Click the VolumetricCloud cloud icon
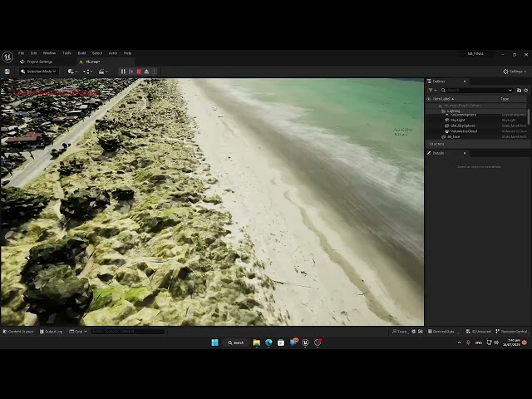This screenshot has width=532, height=399. tap(447, 131)
